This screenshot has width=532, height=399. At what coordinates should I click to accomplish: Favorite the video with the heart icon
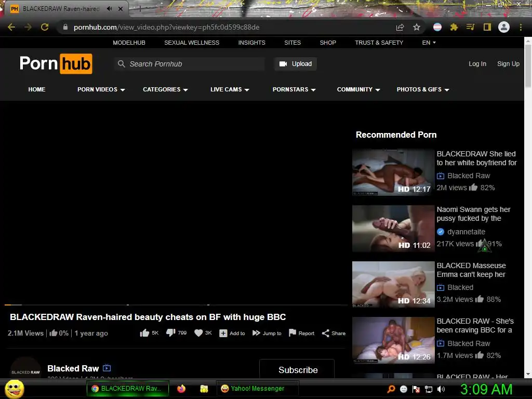(x=198, y=333)
